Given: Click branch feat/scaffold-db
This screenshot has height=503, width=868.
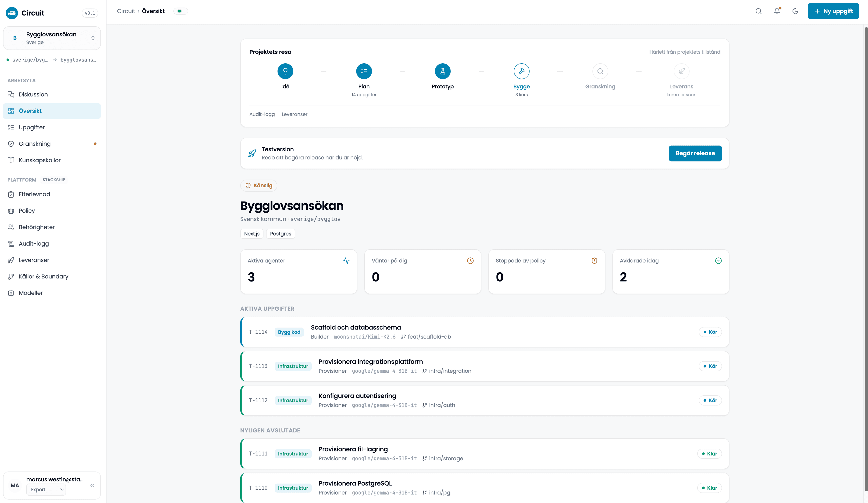Looking at the screenshot, I should (426, 337).
